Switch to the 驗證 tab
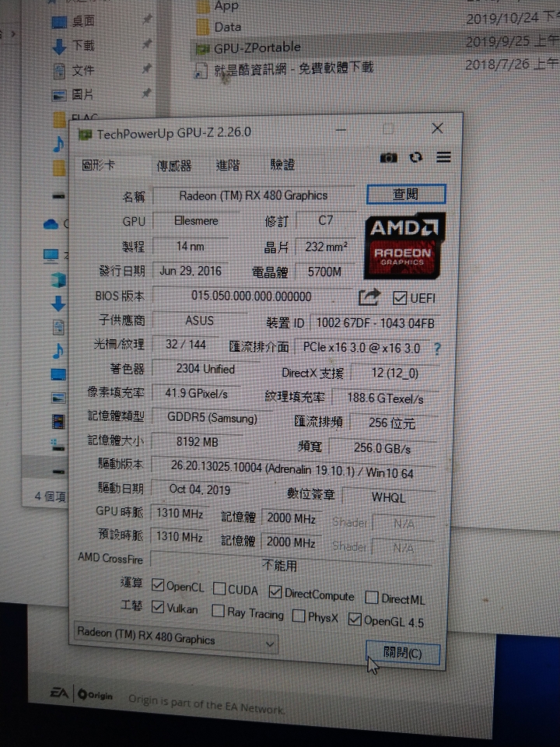Screen dimensions: 560x747 click(282, 165)
